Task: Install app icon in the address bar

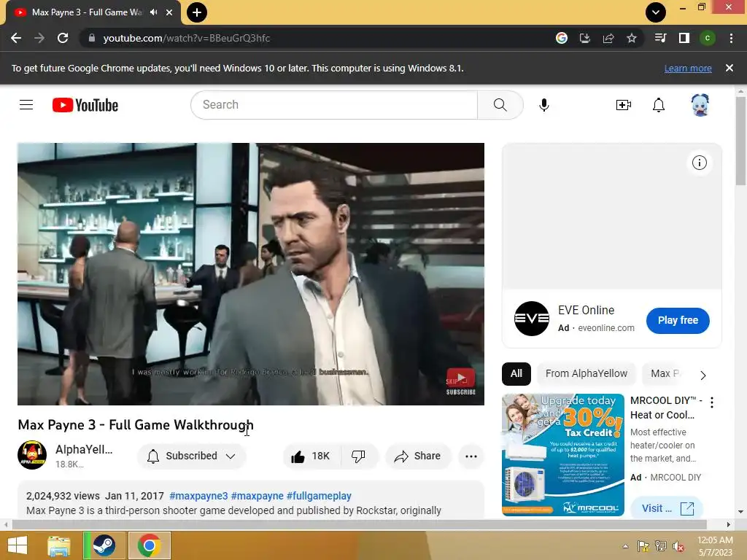Action: click(585, 38)
